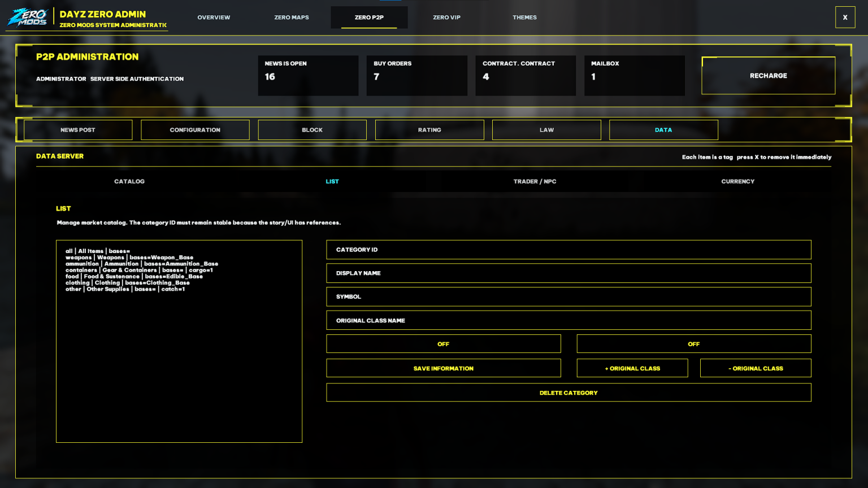Click the Original Class Name field
The image size is (868, 488).
[x=568, y=320]
